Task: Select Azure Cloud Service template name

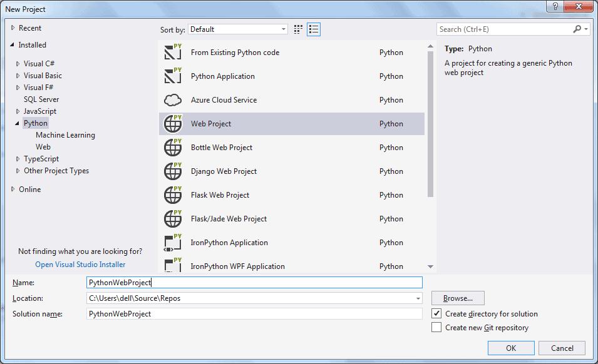Action: pyautogui.click(x=224, y=100)
